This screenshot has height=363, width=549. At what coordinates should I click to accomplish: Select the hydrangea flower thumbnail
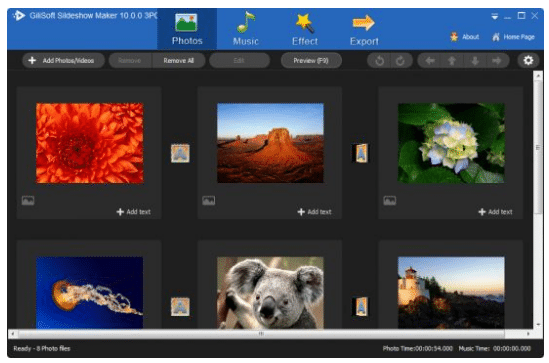(451, 143)
